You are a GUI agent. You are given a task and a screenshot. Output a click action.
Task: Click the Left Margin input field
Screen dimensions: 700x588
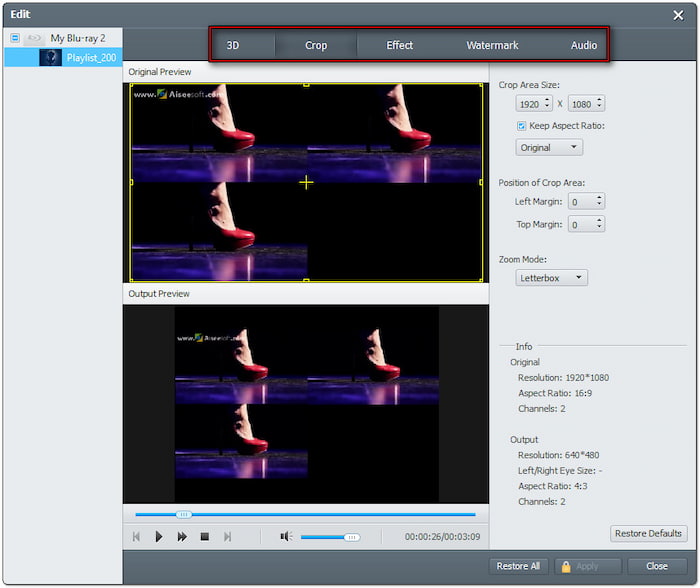pyautogui.click(x=580, y=202)
